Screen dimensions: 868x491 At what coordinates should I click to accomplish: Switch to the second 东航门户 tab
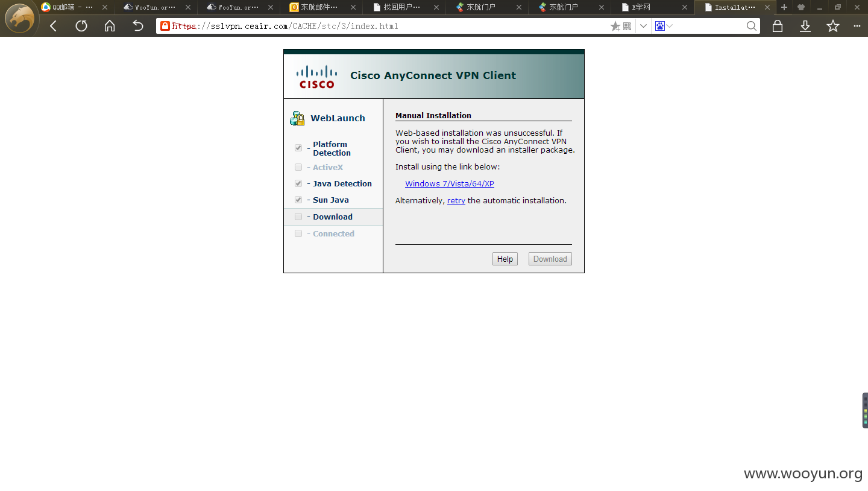569,7
